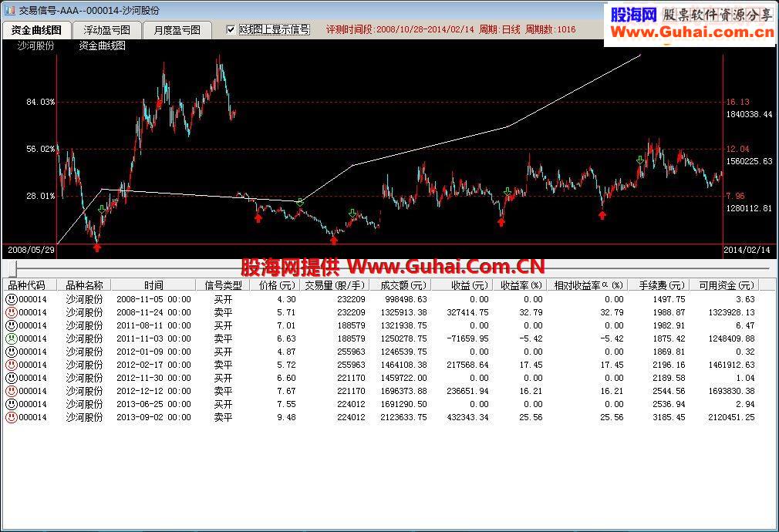Select the face icon in the 2012-01-09 row
779x532 pixels.
point(11,352)
